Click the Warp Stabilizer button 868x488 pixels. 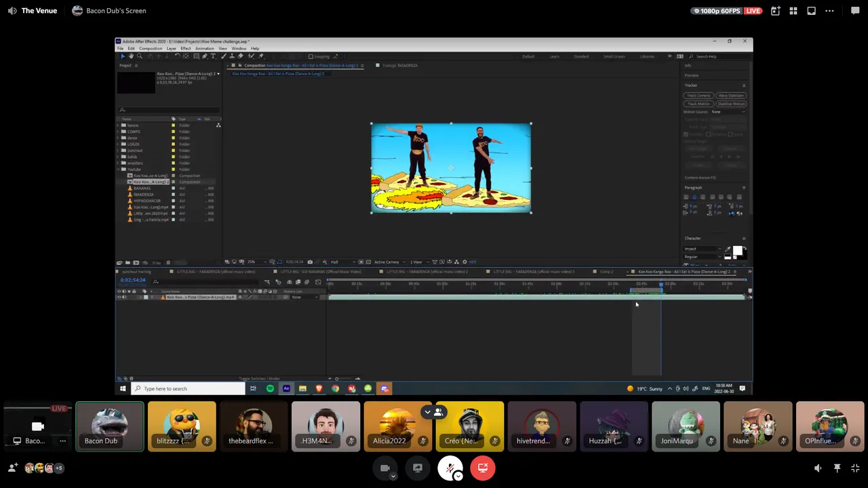pyautogui.click(x=731, y=95)
